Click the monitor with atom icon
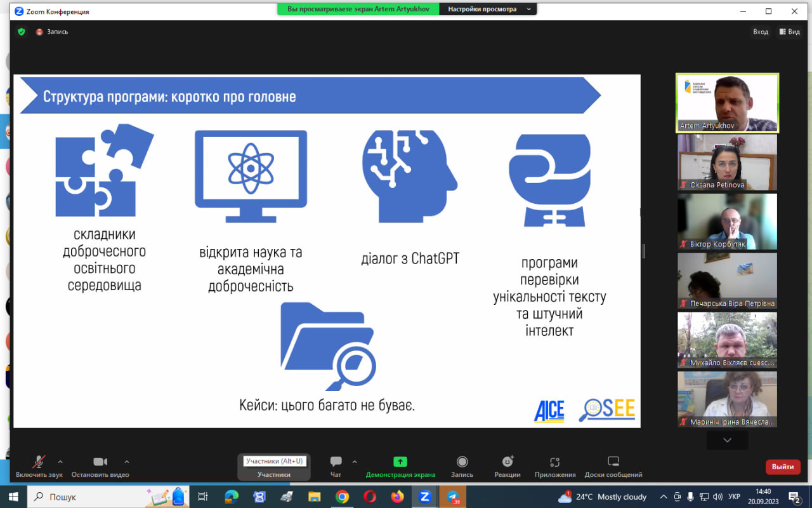812x508 pixels. pos(251,176)
